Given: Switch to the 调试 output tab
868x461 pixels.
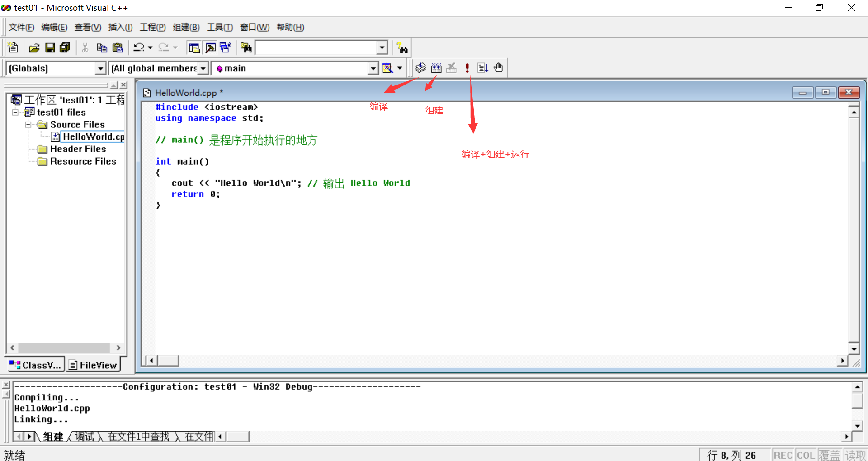Looking at the screenshot, I should point(84,436).
